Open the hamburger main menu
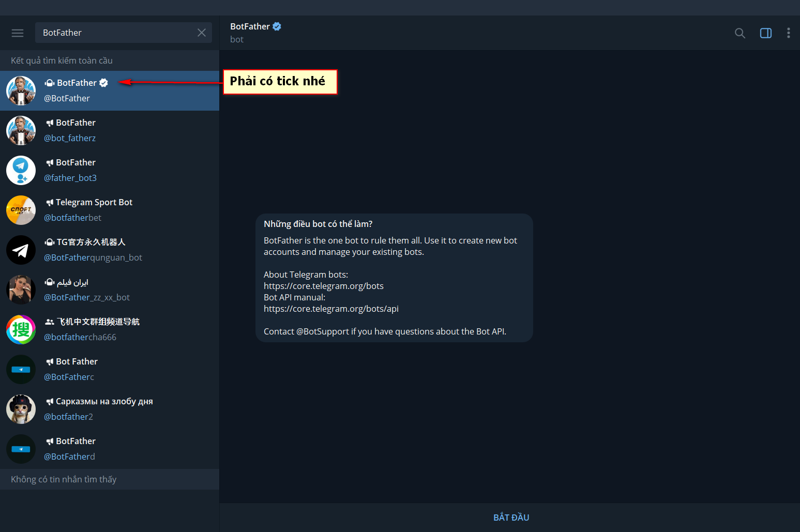This screenshot has height=532, width=800. click(x=18, y=33)
